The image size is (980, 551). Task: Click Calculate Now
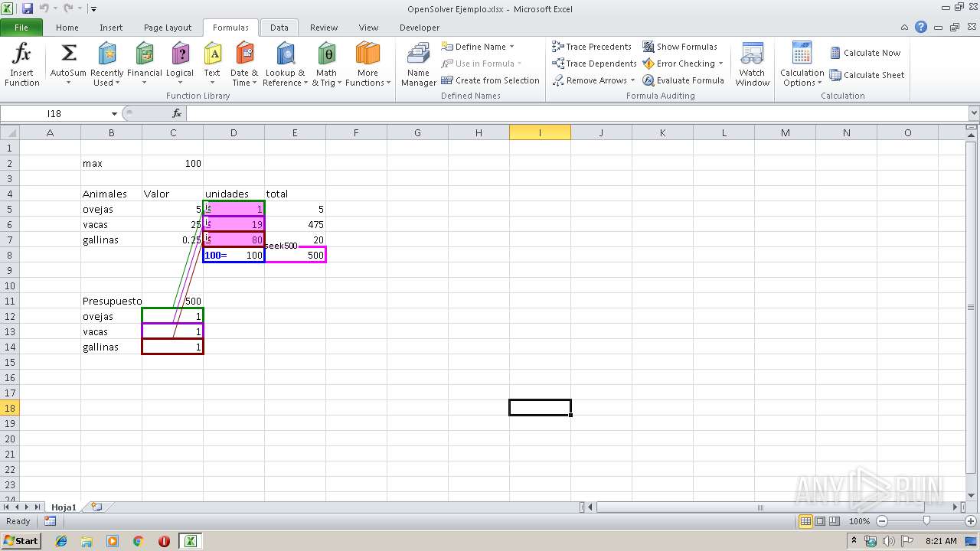point(865,53)
